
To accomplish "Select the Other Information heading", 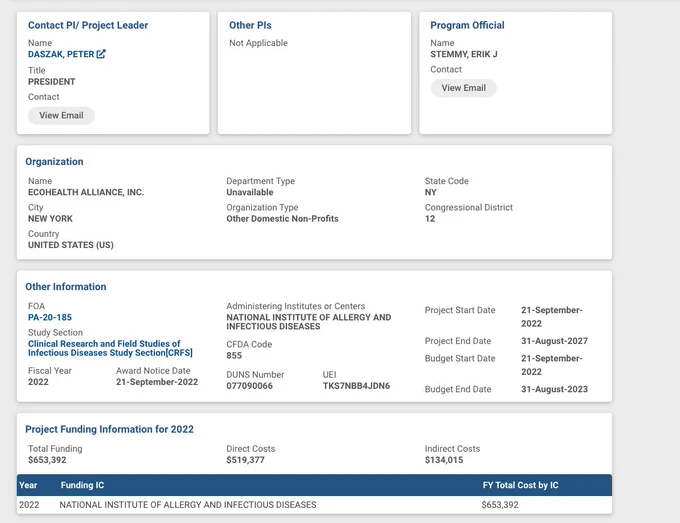I will tap(65, 287).
